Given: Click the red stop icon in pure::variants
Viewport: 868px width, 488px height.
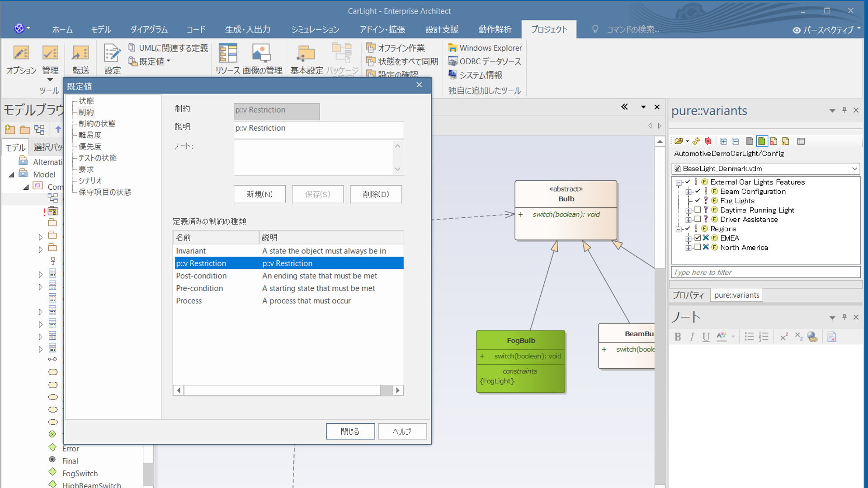Looking at the screenshot, I should (x=708, y=141).
